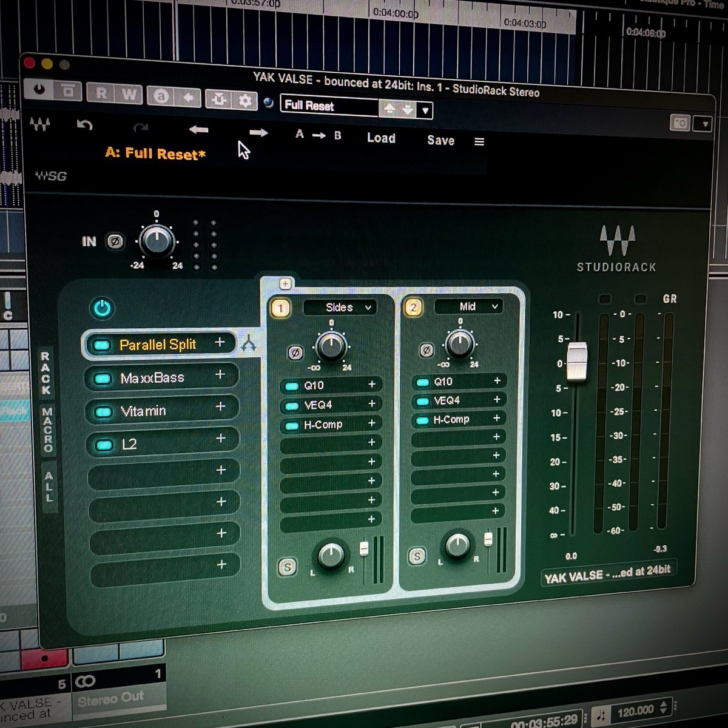
Task: Toggle Vitamin plugin on/off
Action: click(104, 412)
